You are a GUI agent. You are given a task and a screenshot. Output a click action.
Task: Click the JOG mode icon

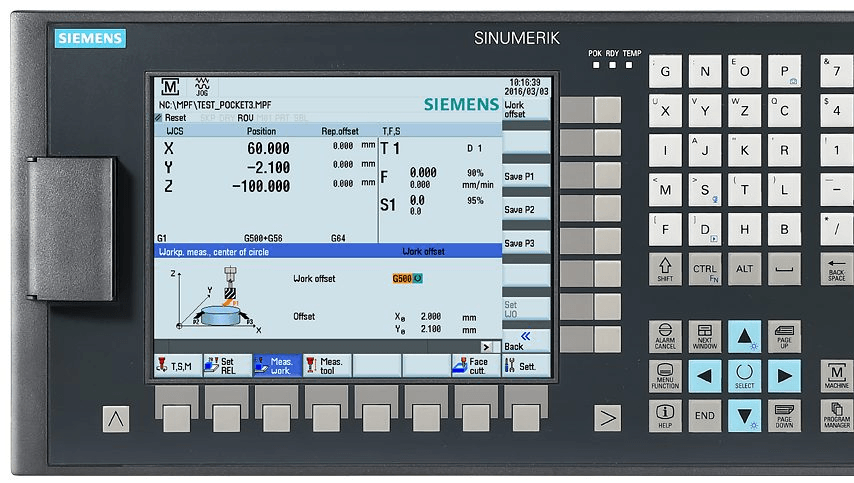pos(202,87)
